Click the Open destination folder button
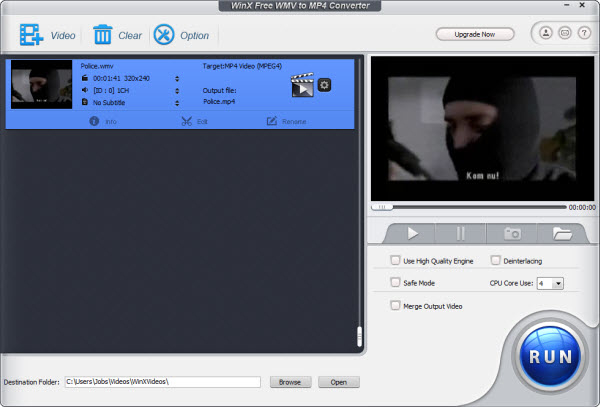This screenshot has height=407, width=600. point(339,382)
